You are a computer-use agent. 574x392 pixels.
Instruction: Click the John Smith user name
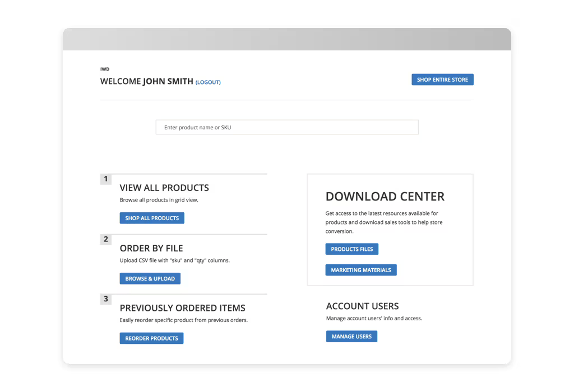(168, 81)
